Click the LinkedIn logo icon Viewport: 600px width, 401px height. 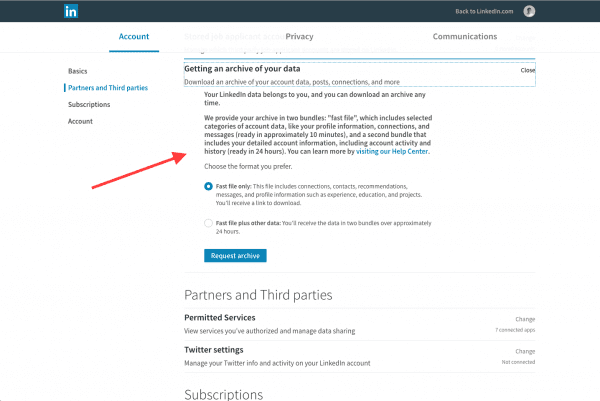click(71, 11)
